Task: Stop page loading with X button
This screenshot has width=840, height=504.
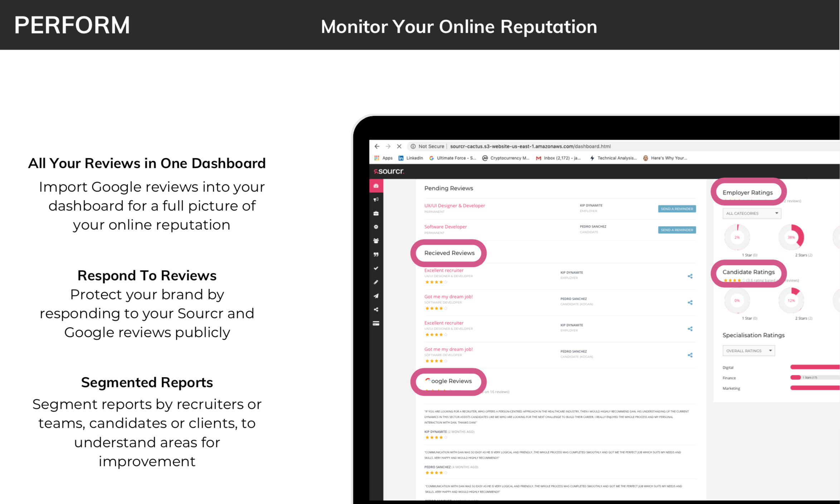Action: pyautogui.click(x=399, y=146)
